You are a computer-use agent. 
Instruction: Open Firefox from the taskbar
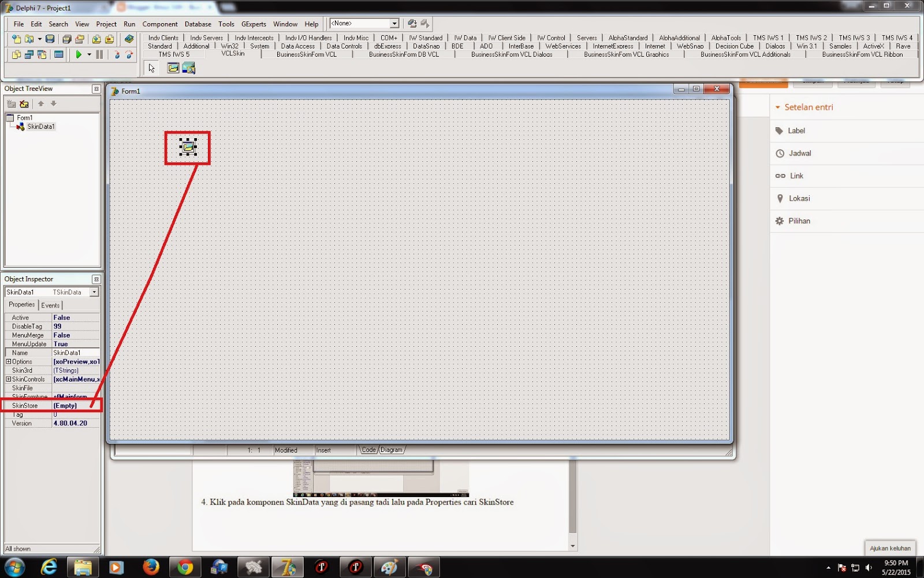tap(151, 567)
